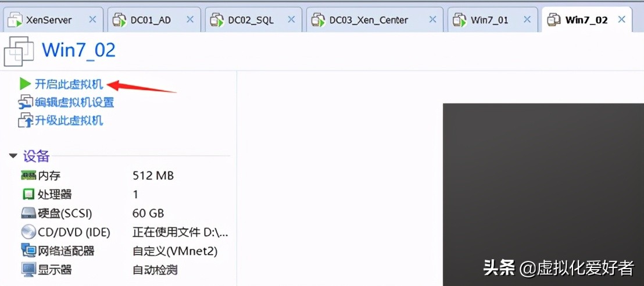Click the Win7_01 tab VM icon
This screenshot has height=286, width=644.
point(459,20)
